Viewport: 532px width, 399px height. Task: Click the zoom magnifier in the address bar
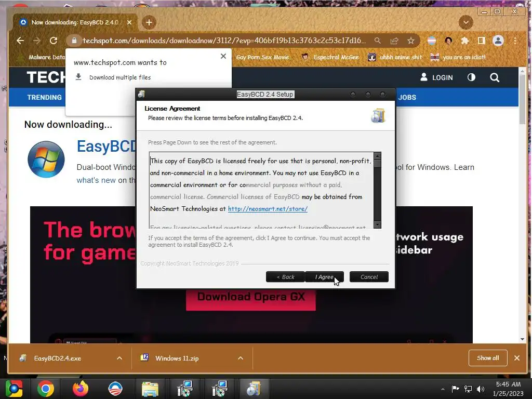point(377,41)
